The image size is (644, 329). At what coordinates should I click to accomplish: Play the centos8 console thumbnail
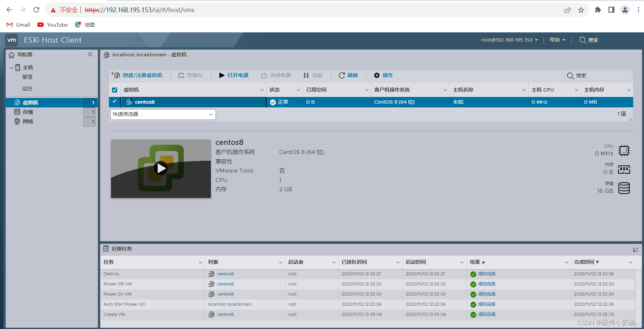click(161, 168)
